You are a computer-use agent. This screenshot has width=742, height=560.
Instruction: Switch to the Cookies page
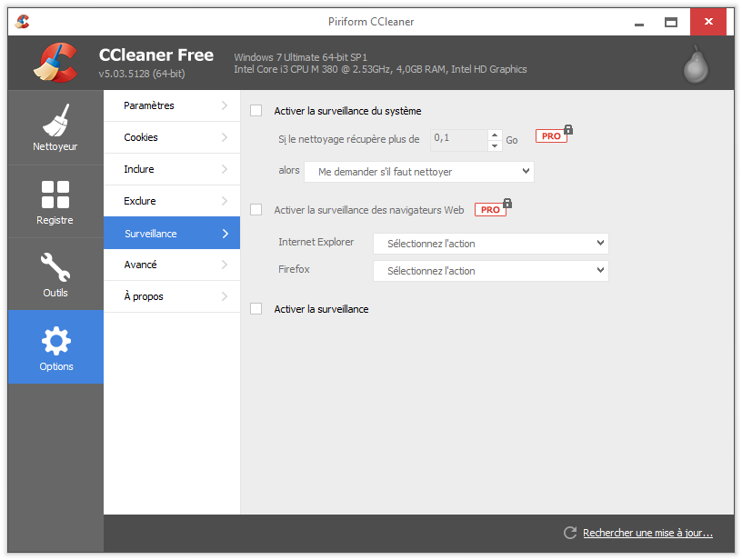pos(172,137)
